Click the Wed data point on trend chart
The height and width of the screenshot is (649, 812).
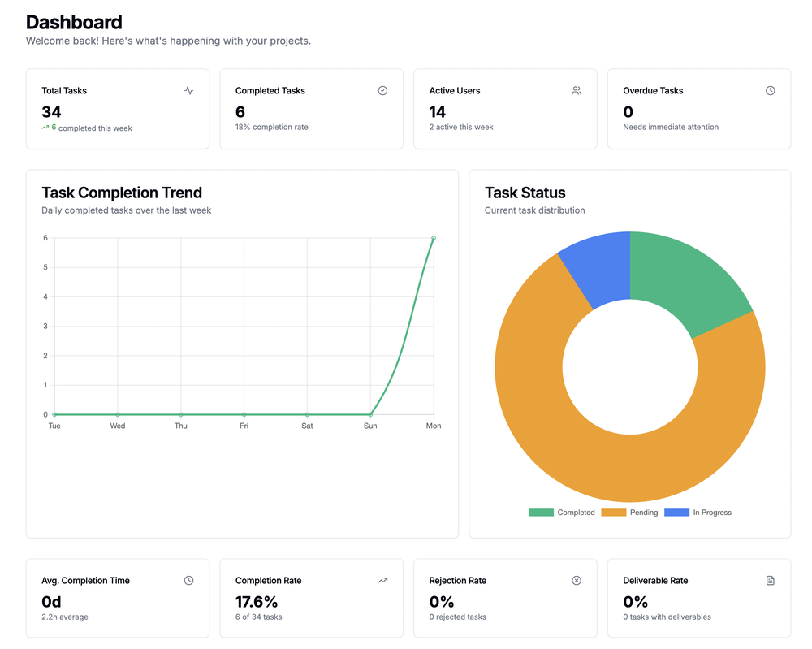pyautogui.click(x=118, y=414)
